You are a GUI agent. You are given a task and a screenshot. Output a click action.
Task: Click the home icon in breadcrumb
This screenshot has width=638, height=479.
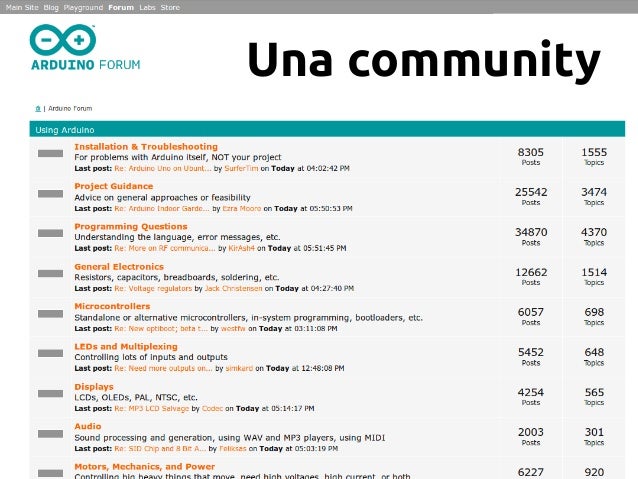[x=38, y=109]
